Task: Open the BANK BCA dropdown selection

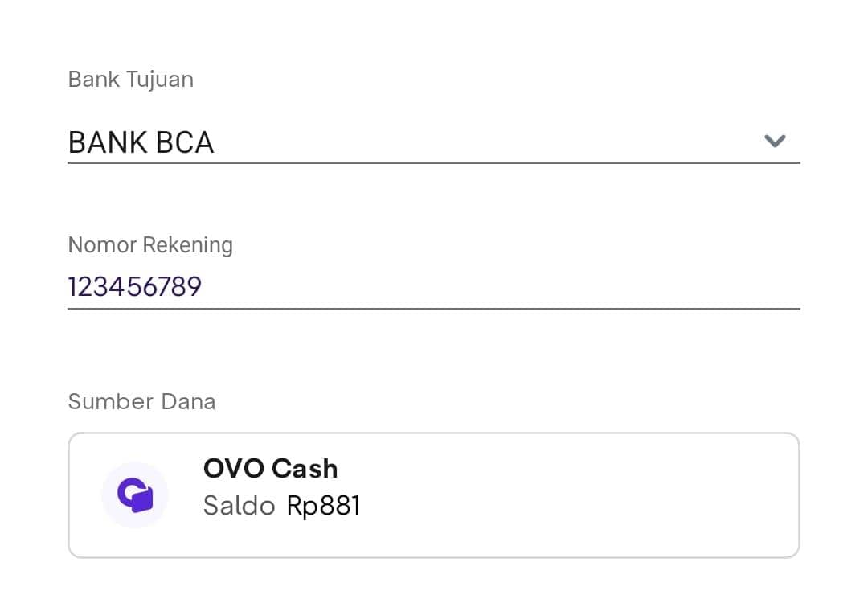Action: pyautogui.click(x=402, y=142)
